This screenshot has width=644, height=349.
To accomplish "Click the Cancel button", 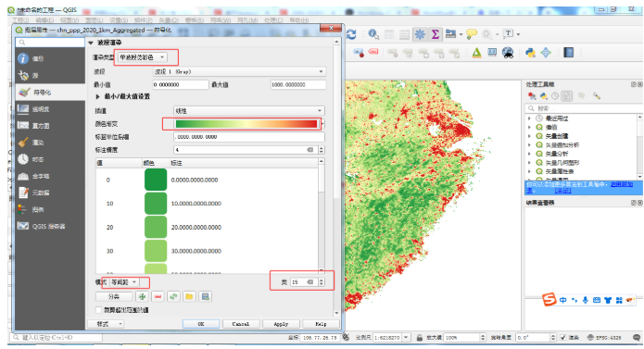I will [241, 324].
